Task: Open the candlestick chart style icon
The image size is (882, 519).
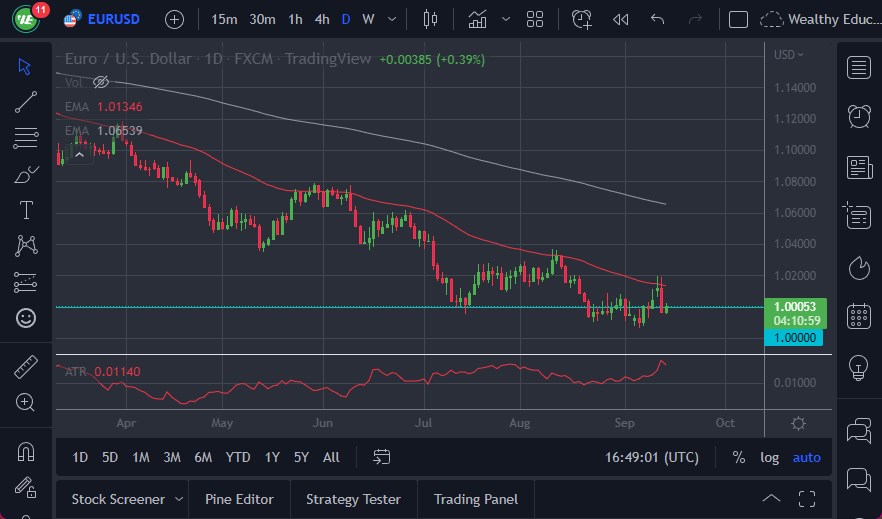Action: (x=431, y=19)
